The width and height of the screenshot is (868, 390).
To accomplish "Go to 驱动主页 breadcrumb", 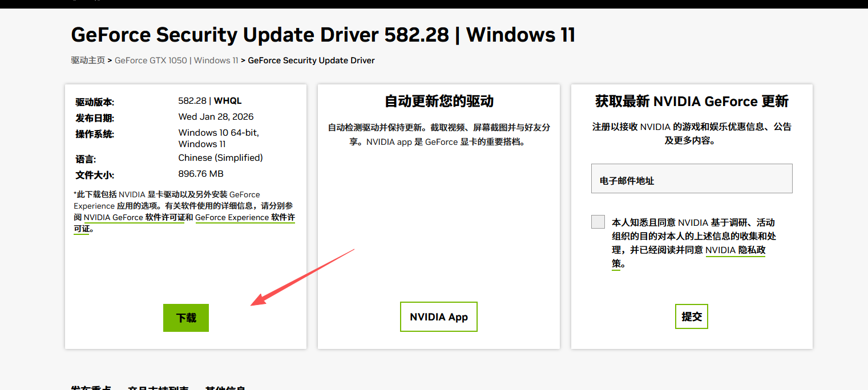I will click(88, 60).
